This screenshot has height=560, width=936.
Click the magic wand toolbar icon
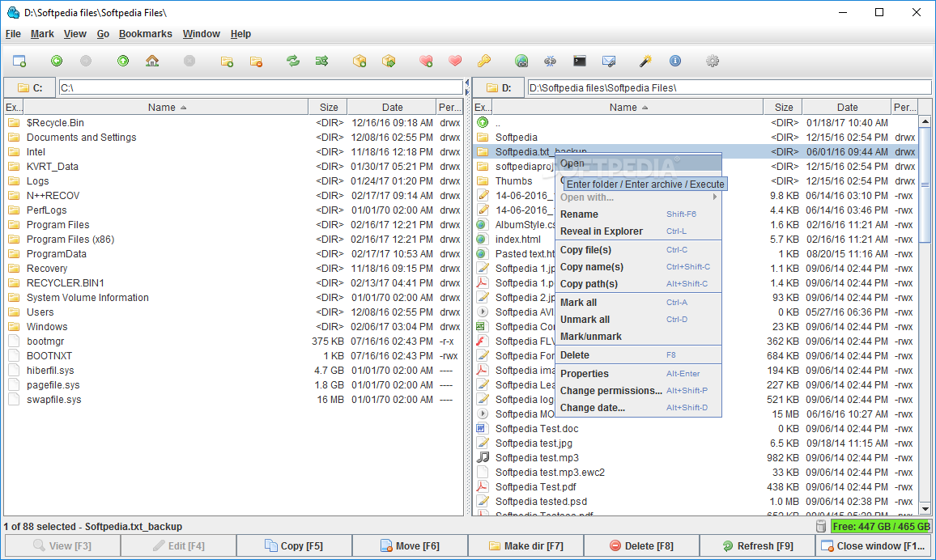click(x=645, y=61)
